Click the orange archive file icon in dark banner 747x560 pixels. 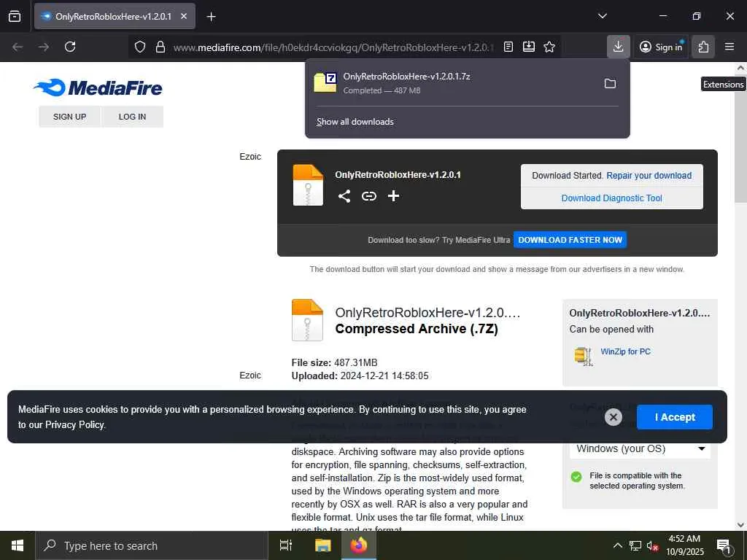(308, 184)
